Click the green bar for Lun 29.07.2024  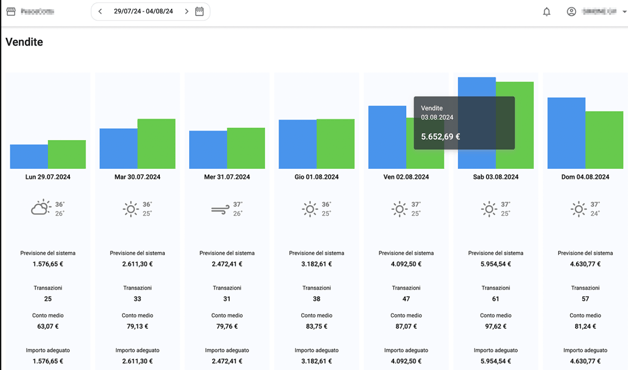point(67,154)
